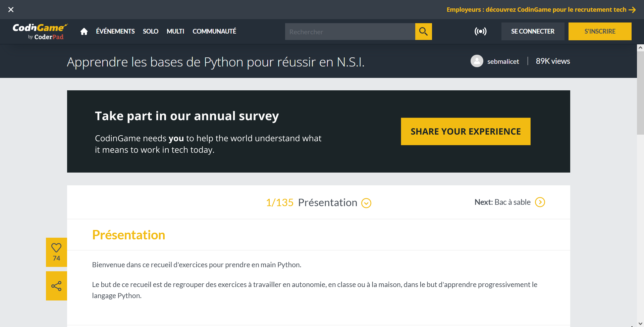Click SHARE YOUR EXPERIENCE button

(x=466, y=131)
